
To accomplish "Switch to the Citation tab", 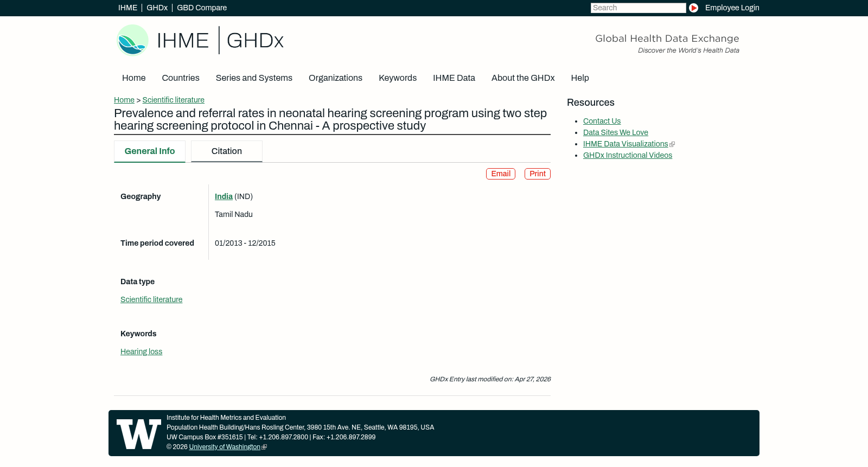I will 227,151.
